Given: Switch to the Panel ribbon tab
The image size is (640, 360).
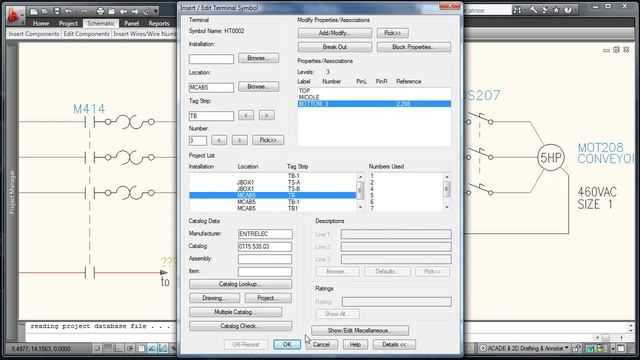Looking at the screenshot, I should click(131, 23).
